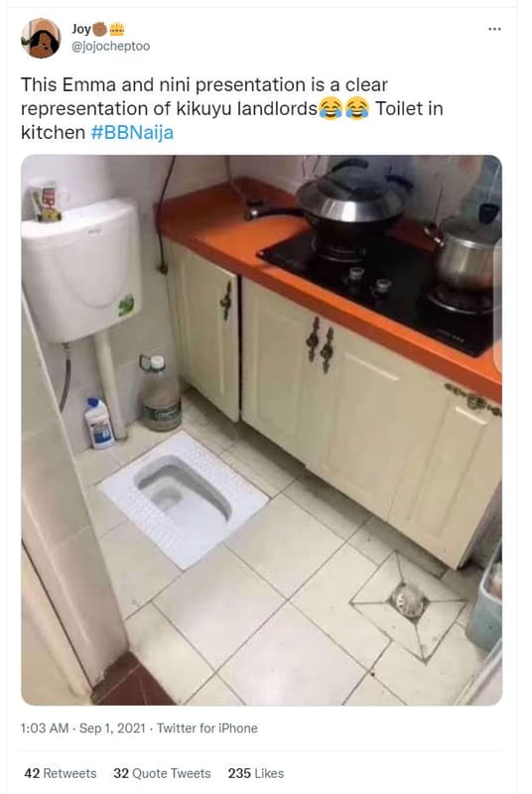View the 32 Quote Tweets
The image size is (532, 794).
[162, 773]
